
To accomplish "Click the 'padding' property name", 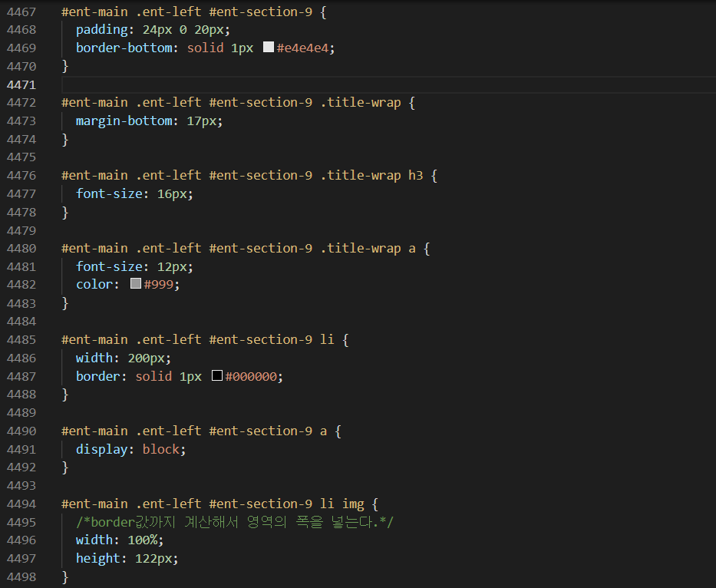I will point(102,30).
